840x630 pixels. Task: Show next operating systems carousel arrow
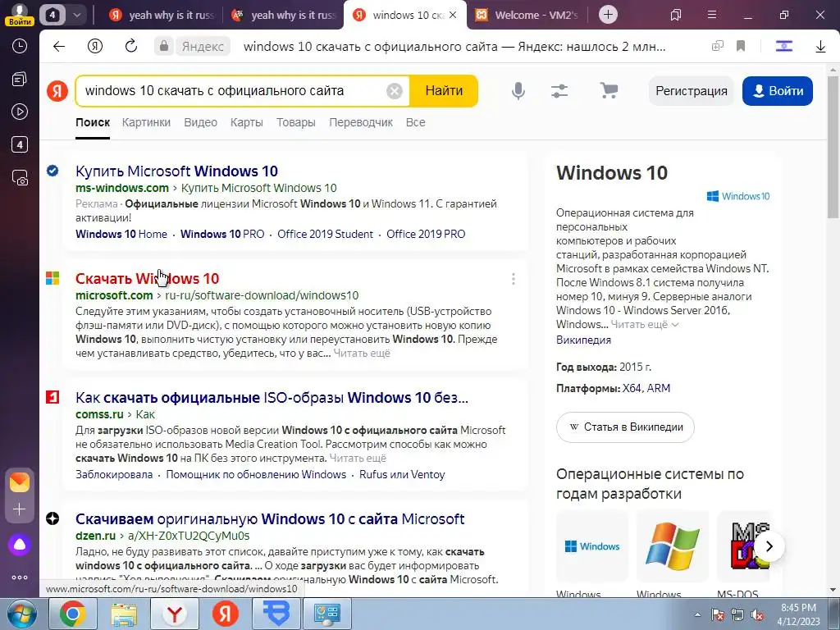[x=769, y=546]
